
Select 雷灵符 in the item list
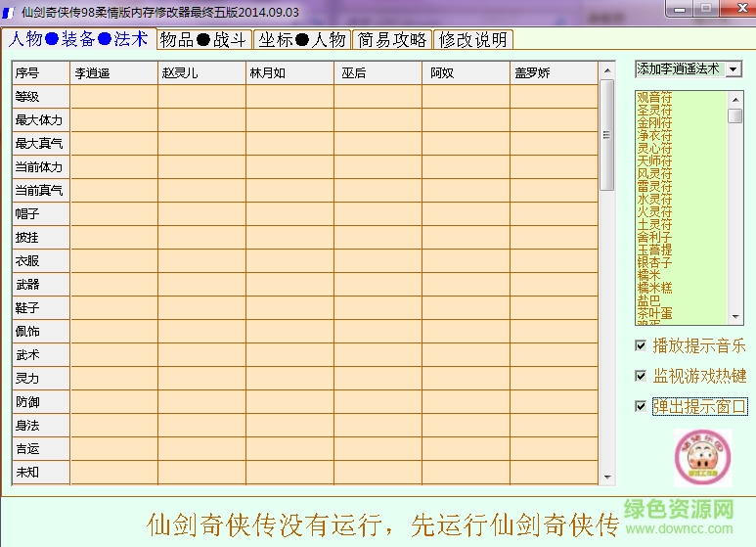click(x=654, y=186)
